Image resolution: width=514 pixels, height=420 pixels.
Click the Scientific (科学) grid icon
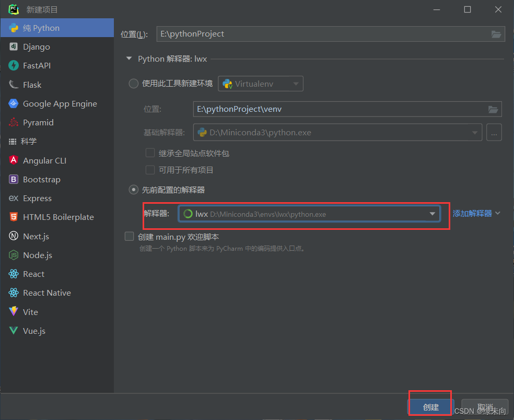13,142
